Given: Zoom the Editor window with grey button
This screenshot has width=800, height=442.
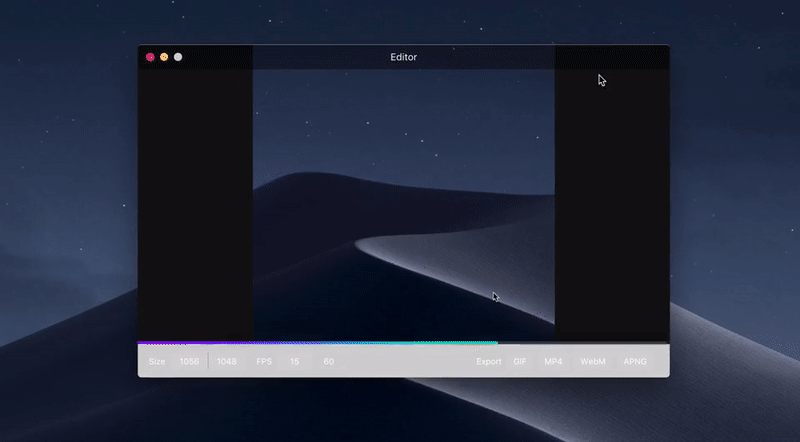Looking at the screenshot, I should pos(178,57).
